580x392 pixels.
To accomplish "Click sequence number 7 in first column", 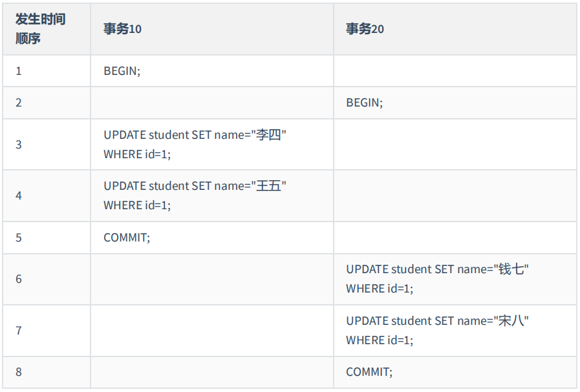I will coord(19,331).
